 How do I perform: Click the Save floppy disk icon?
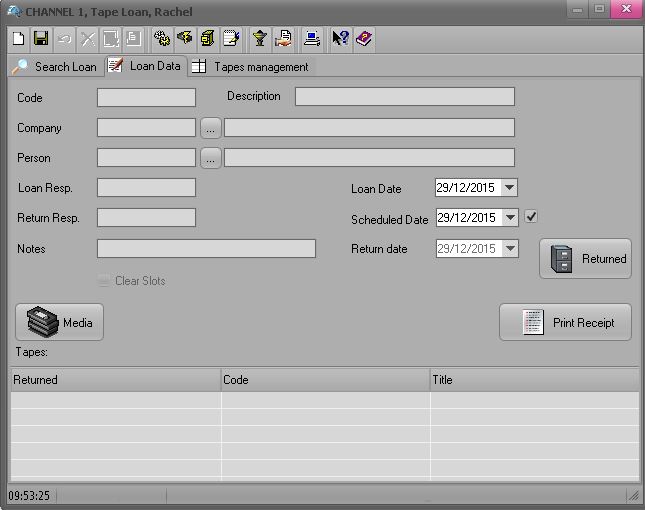41,39
